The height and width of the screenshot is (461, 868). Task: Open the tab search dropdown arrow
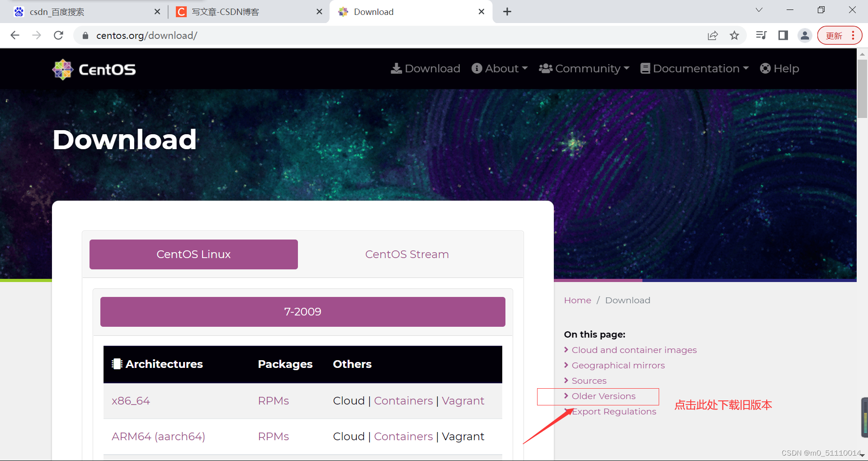(759, 10)
